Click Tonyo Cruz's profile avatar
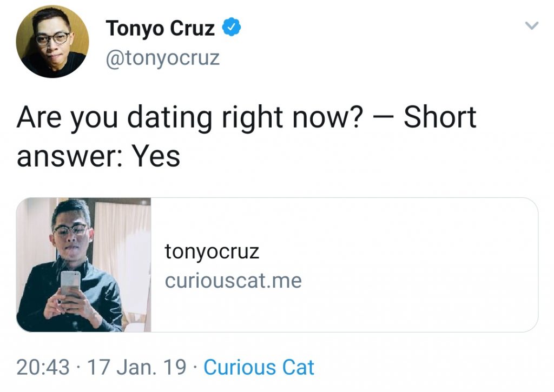The height and width of the screenshot is (392, 554). pos(52,42)
